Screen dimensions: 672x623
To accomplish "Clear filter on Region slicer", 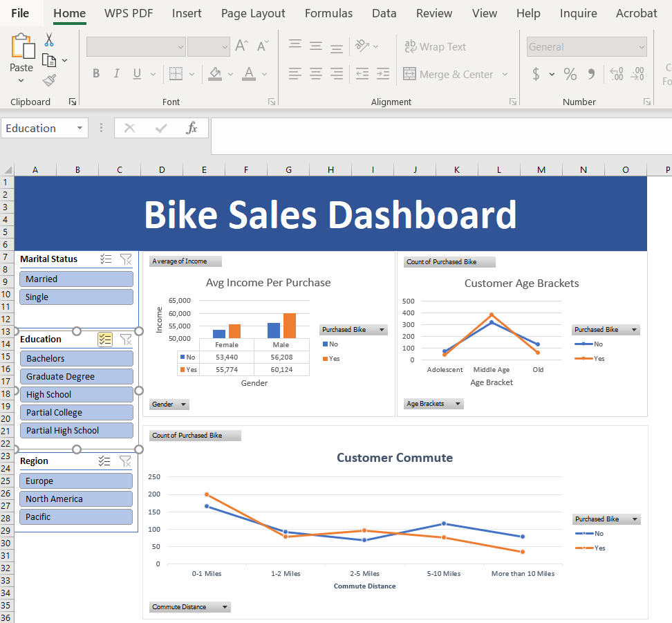I will click(125, 461).
